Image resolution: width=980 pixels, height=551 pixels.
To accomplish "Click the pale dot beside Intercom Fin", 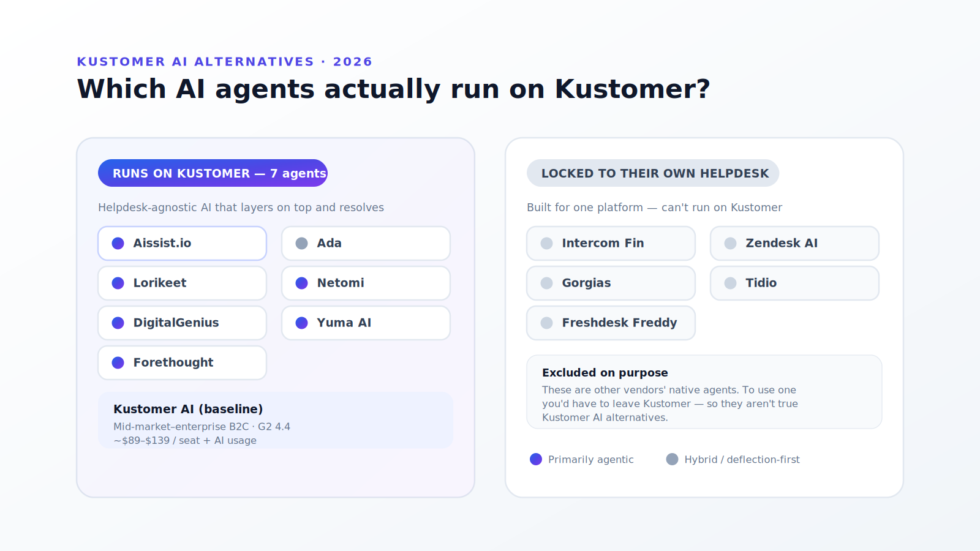I will 547,244.
